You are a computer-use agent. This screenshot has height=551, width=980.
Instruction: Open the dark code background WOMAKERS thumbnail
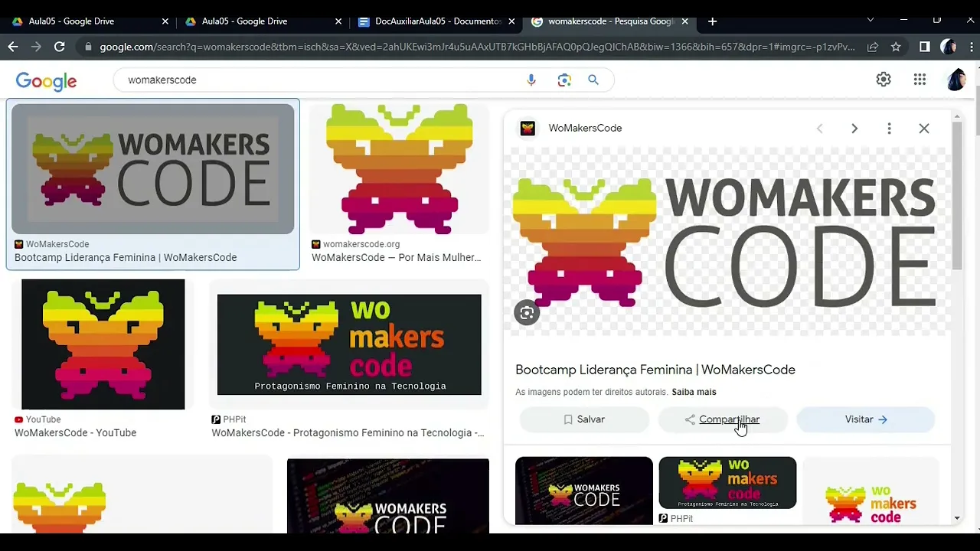[x=387, y=496]
